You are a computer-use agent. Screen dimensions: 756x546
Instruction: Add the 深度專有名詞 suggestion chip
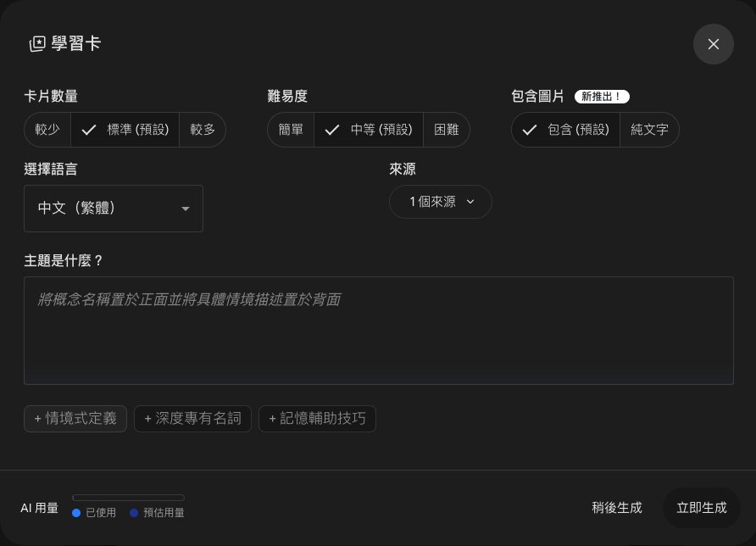pos(193,418)
